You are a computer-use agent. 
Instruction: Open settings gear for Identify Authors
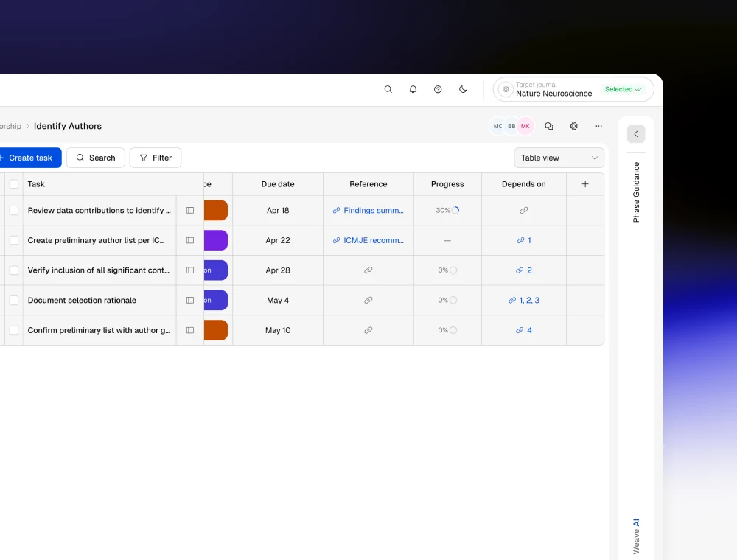tap(573, 126)
